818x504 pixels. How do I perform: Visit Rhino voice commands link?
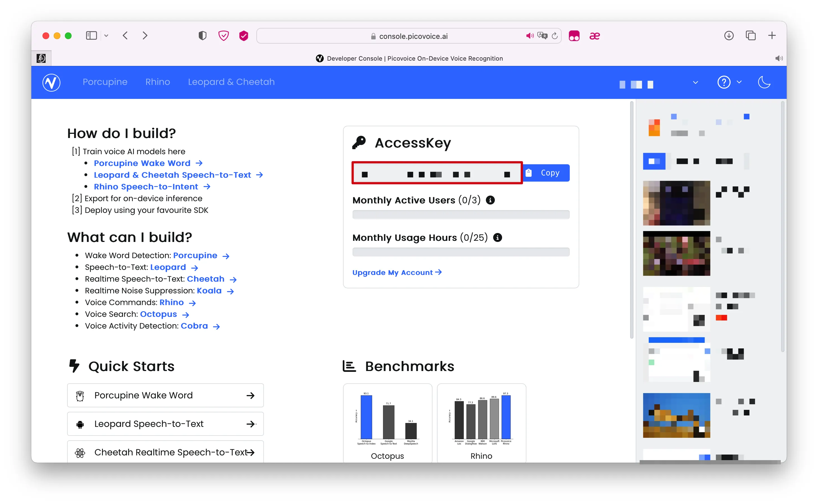click(178, 303)
